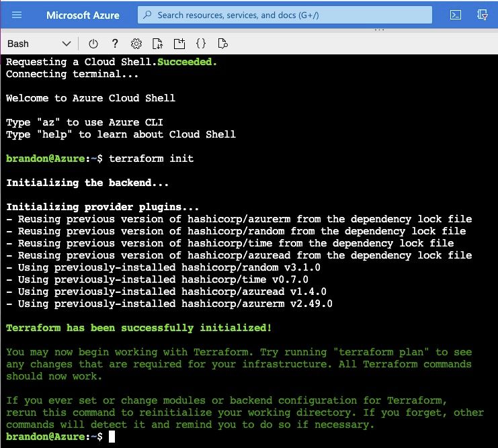The image size is (498, 448).
Task: Click the 'brandon@Azure' prompt before terraform init
Action: [x=46, y=159]
